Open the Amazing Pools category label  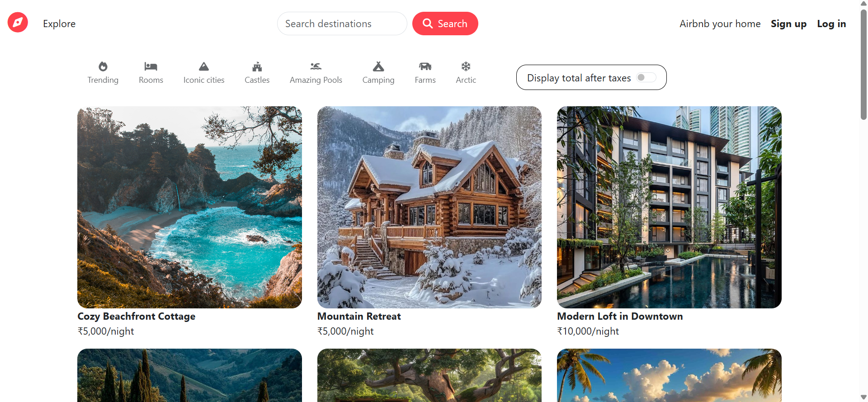(316, 80)
